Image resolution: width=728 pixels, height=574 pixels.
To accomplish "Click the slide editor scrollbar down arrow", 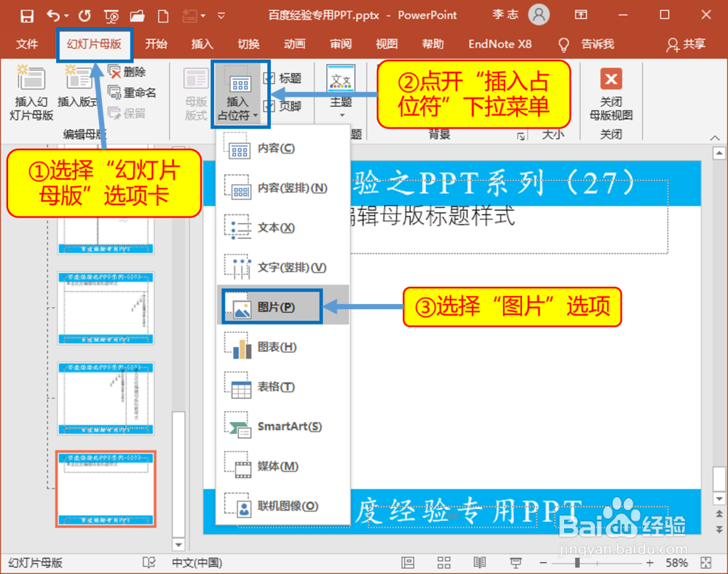I will [719, 499].
